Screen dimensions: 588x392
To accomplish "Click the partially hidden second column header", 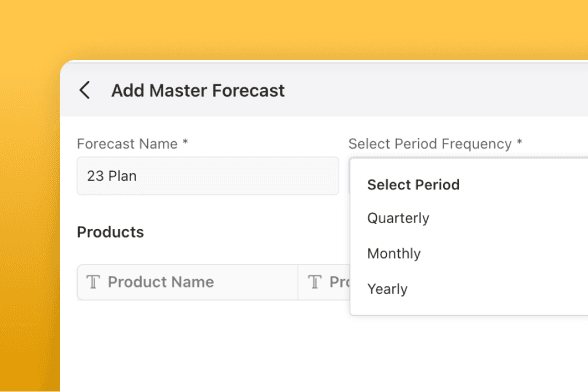I will click(324, 282).
